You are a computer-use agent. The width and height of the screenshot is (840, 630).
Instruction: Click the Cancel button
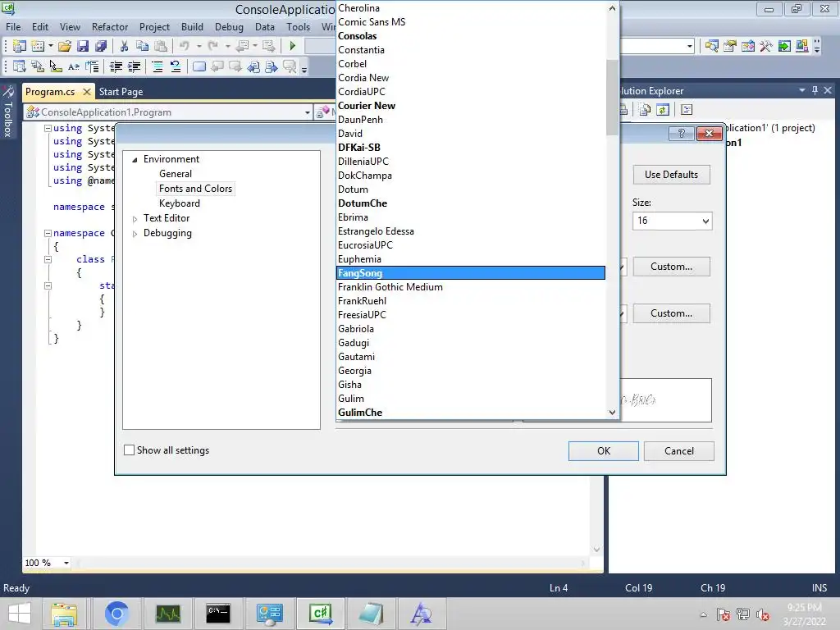[678, 451]
